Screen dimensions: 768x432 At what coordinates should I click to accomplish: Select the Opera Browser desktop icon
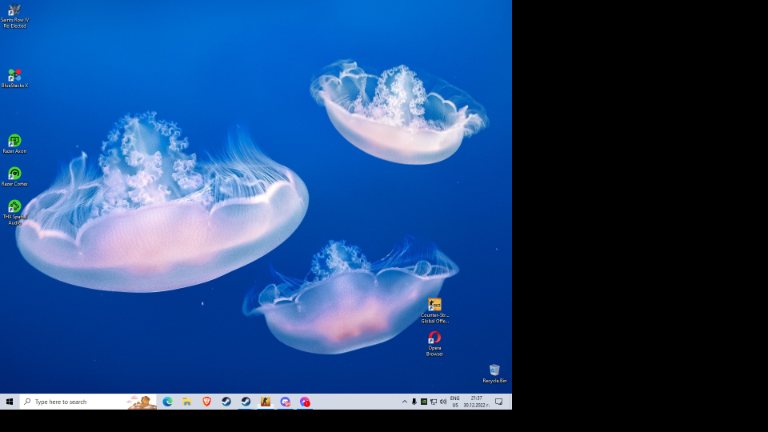[x=434, y=339]
